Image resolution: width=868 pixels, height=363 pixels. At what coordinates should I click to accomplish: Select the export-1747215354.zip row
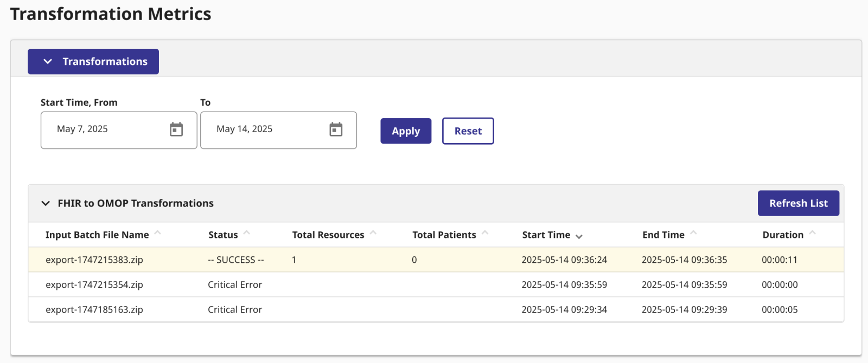coord(94,285)
